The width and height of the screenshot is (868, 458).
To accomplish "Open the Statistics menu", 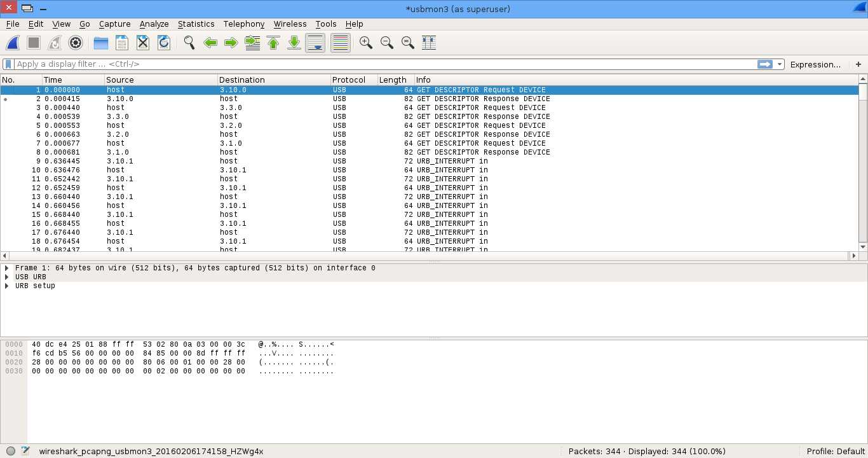I will (x=196, y=24).
